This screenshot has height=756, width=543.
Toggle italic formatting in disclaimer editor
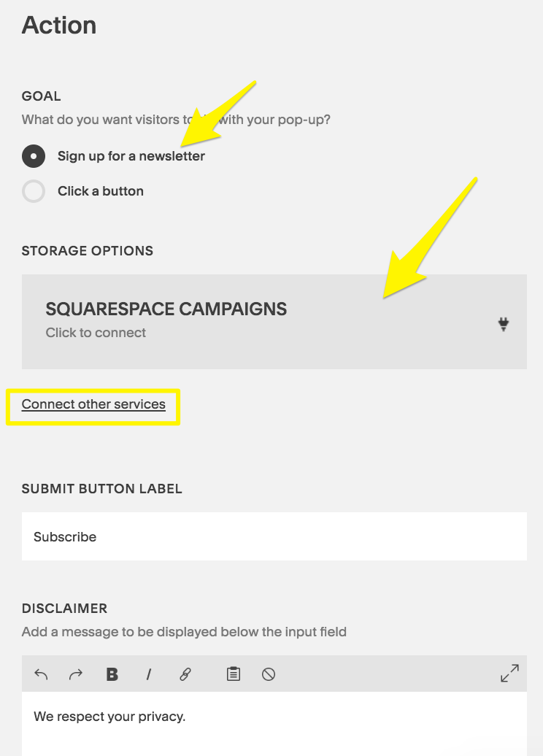tap(149, 674)
